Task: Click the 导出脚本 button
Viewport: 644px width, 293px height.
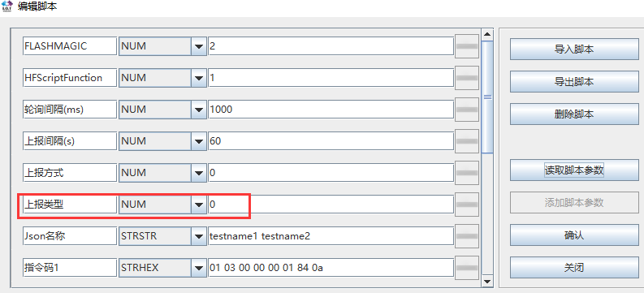Action: (574, 82)
